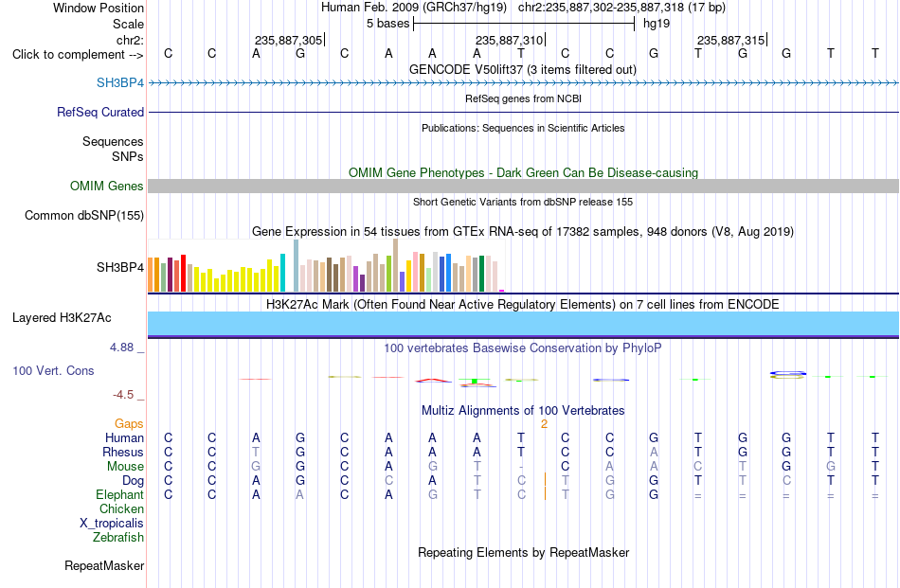Viewport: 900px width, 588px height.
Task: Click 100 vertebrates Basewise Conservation by PhyloP title
Action: (523, 347)
